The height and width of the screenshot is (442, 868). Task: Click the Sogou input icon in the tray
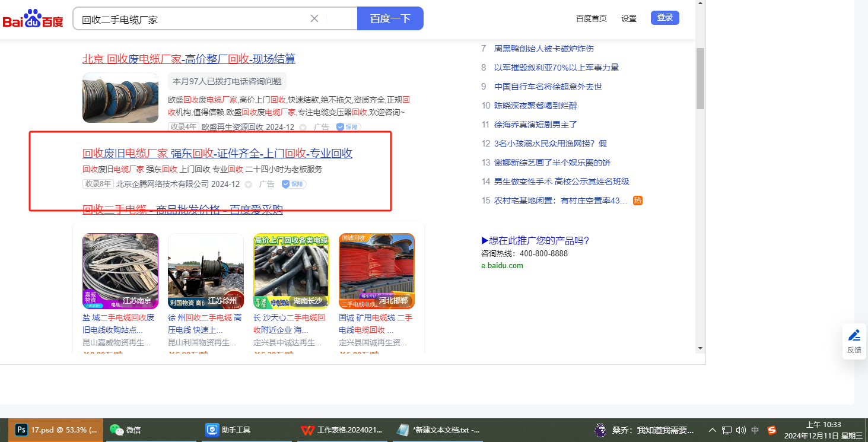coord(772,430)
